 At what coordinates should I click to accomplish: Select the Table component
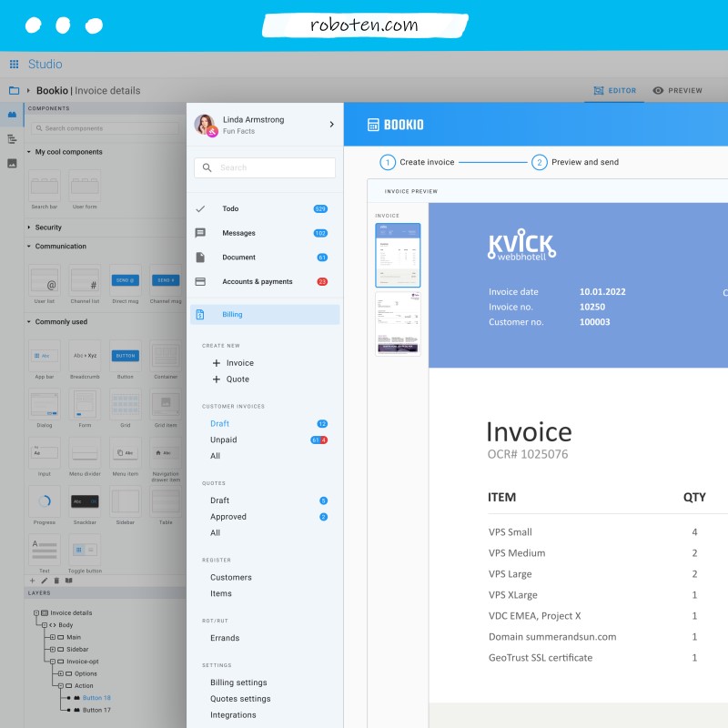point(166,506)
